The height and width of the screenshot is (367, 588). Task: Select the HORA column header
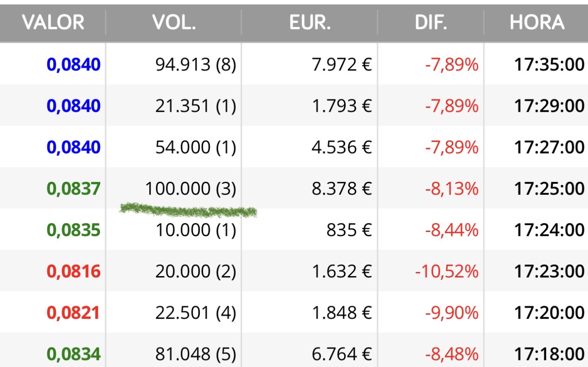pyautogui.click(x=537, y=23)
